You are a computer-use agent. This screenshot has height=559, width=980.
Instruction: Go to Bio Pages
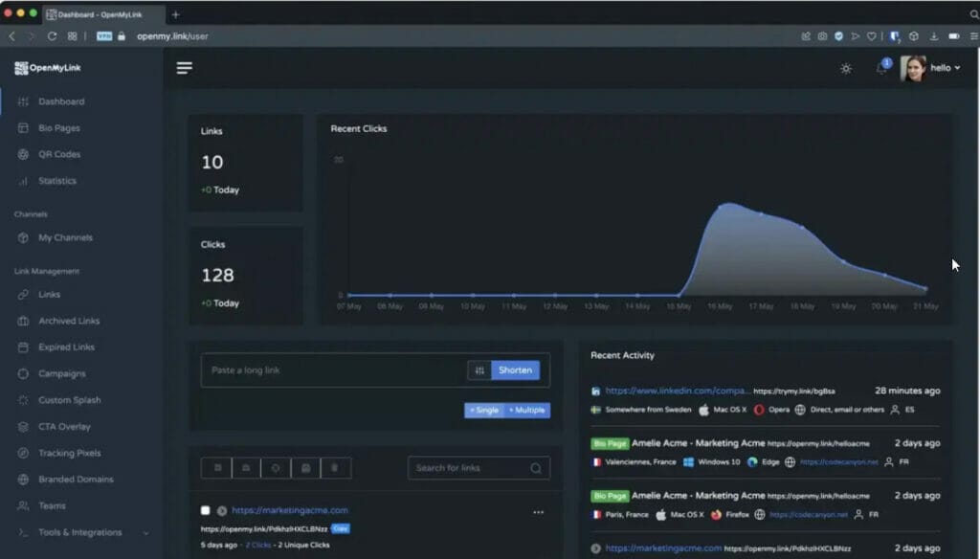pyautogui.click(x=58, y=128)
